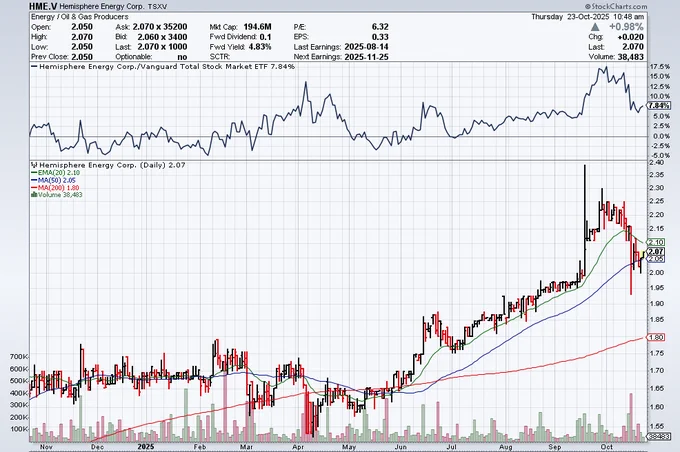This screenshot has height=452, width=680.
Task: Click the High price 2.070 value
Action: (x=82, y=37)
